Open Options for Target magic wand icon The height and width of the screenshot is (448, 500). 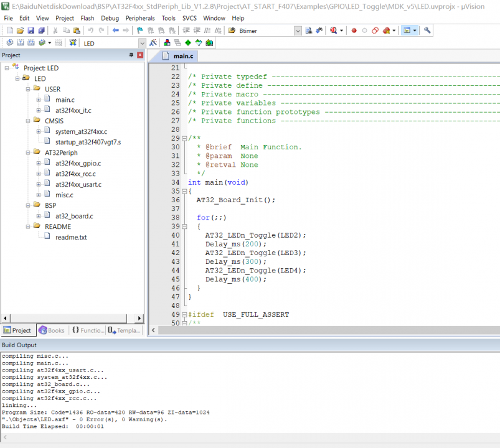pos(153,43)
